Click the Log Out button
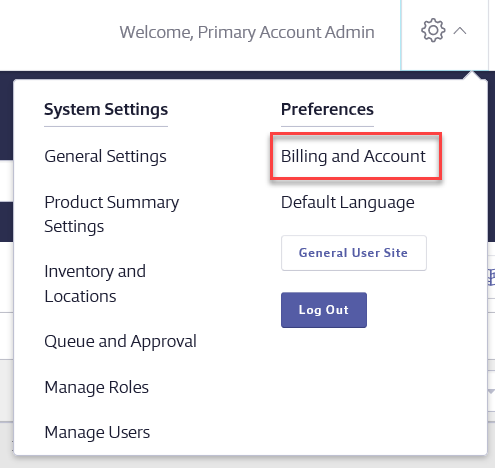This screenshot has width=495, height=468. pyautogui.click(x=324, y=310)
